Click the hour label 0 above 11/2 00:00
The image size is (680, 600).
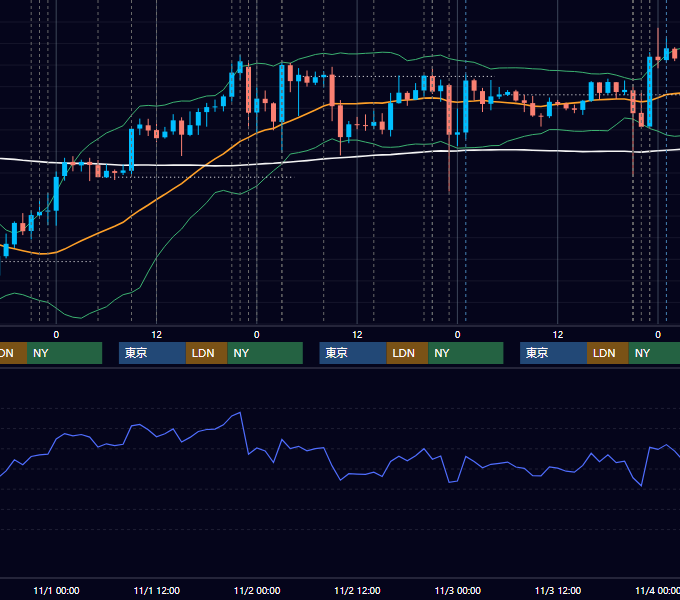point(257,335)
